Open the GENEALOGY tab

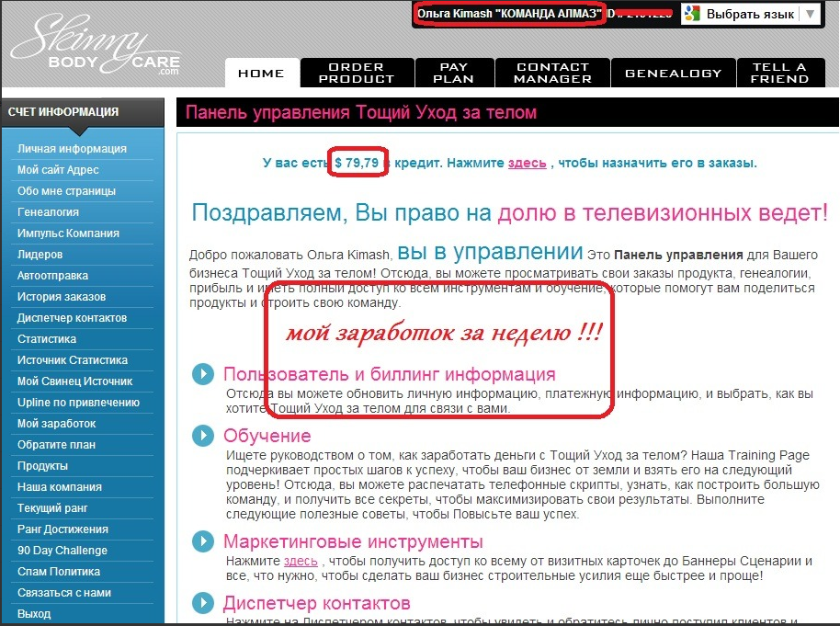674,73
